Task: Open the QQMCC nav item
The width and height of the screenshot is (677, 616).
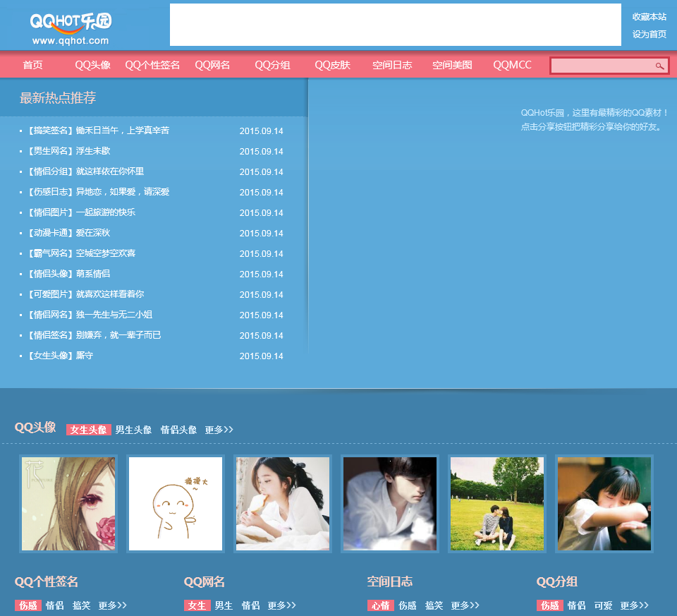Action: pos(512,65)
